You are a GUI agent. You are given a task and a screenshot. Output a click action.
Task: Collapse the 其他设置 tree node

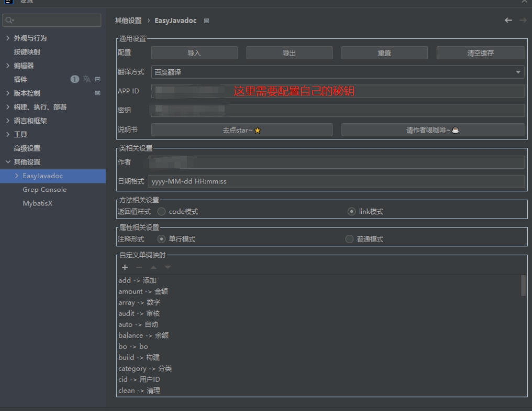(8, 162)
